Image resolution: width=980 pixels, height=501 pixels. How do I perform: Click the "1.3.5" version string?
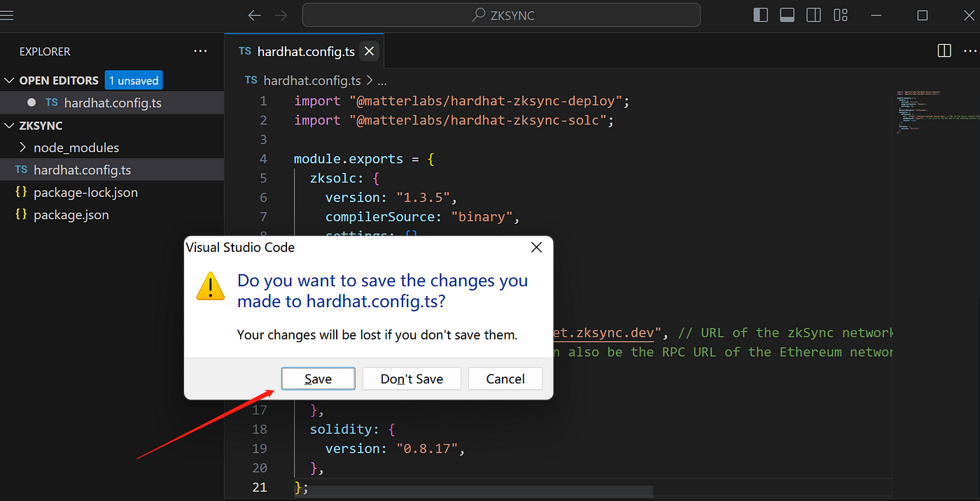coord(423,197)
